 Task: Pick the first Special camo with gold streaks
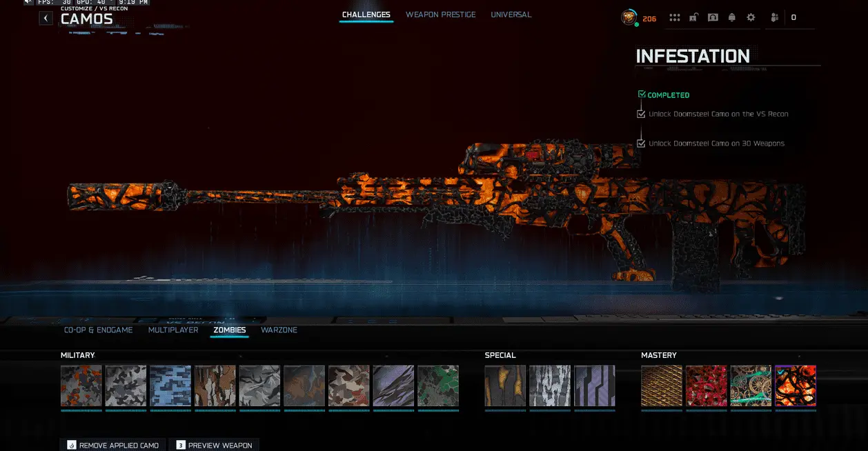click(x=505, y=385)
